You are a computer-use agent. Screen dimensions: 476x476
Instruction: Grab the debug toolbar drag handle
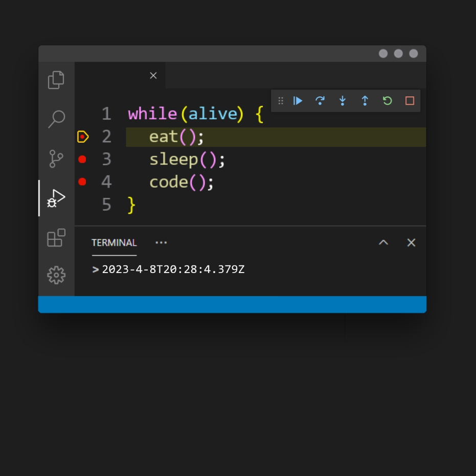click(281, 101)
